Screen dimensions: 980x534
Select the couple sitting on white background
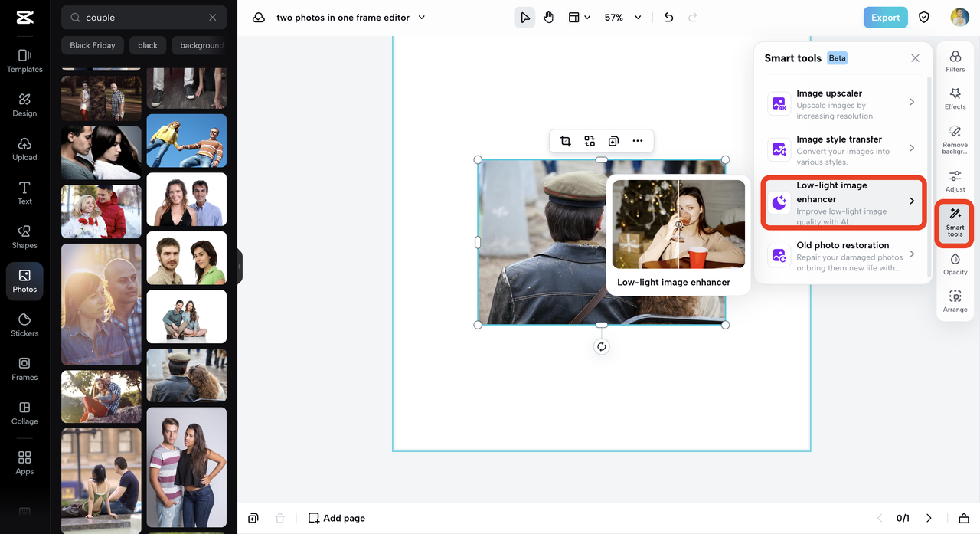tap(187, 316)
